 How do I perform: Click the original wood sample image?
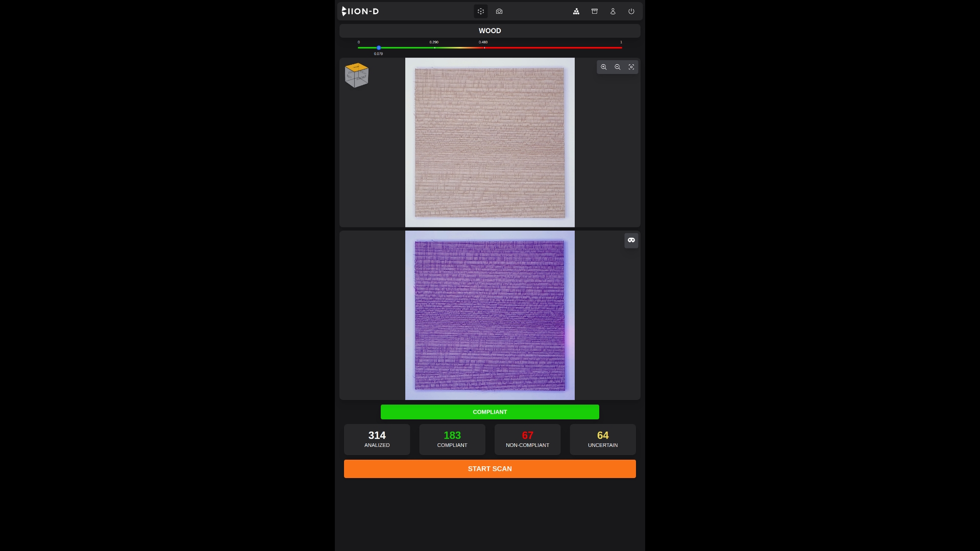click(490, 142)
